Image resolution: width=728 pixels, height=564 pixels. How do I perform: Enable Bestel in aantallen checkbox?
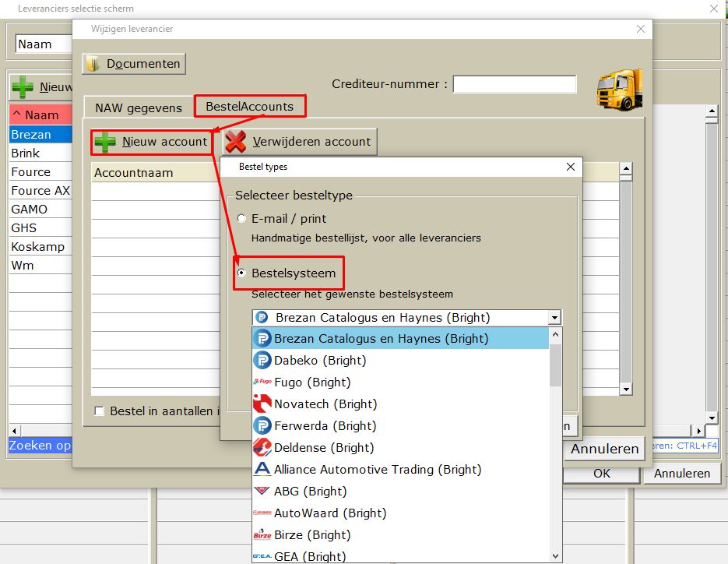click(x=99, y=411)
